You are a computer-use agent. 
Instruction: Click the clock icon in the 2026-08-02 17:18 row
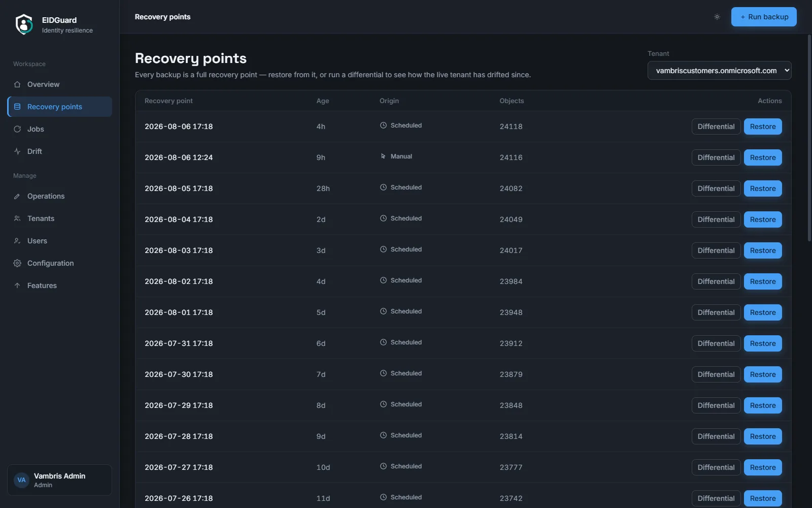click(384, 280)
